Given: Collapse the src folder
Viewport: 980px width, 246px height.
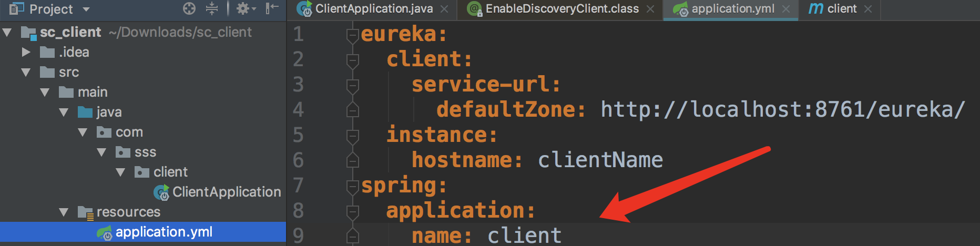Looking at the screenshot, I should [x=26, y=73].
